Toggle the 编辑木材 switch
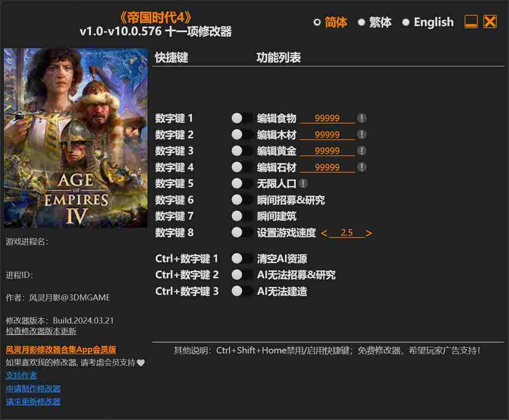 pyautogui.click(x=242, y=134)
